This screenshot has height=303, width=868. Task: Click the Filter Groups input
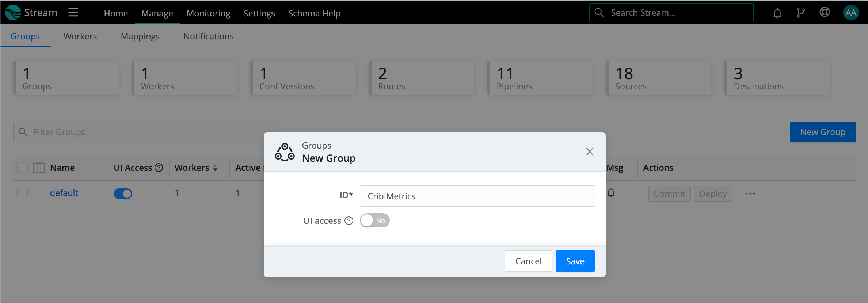144,132
